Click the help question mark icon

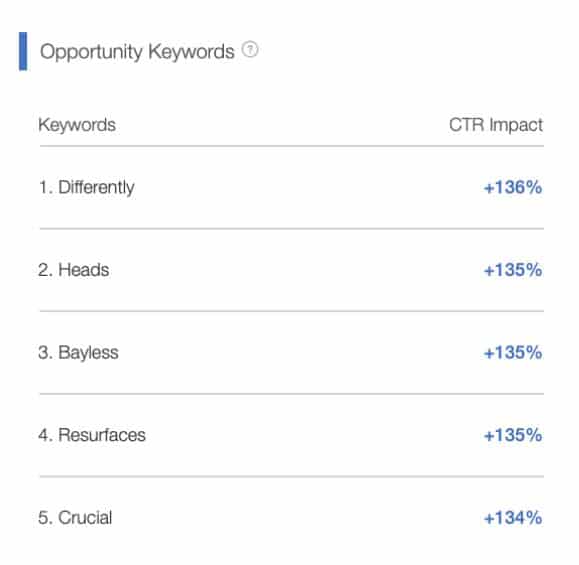250,49
